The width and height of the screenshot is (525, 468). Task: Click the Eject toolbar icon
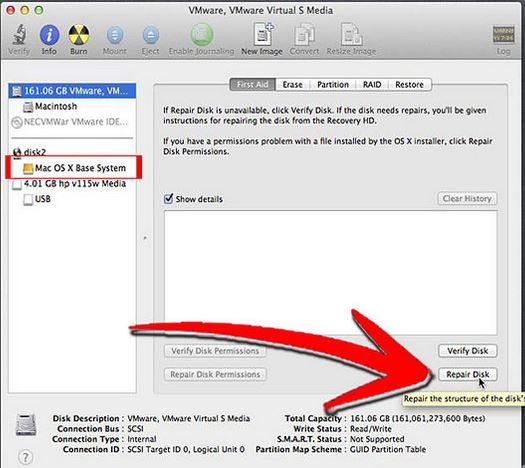click(x=151, y=35)
